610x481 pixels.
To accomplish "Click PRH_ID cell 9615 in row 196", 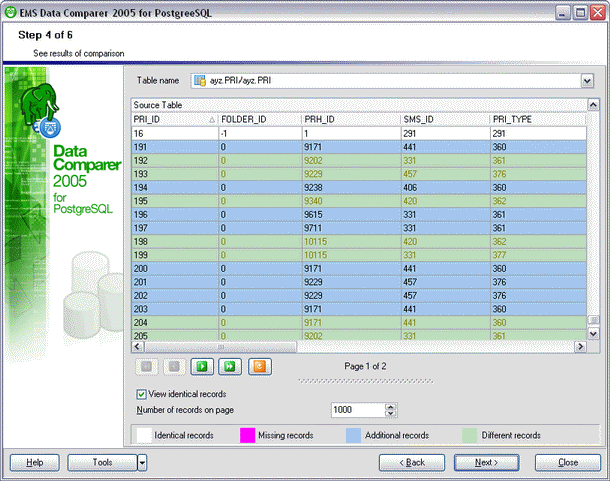I will click(x=351, y=215).
